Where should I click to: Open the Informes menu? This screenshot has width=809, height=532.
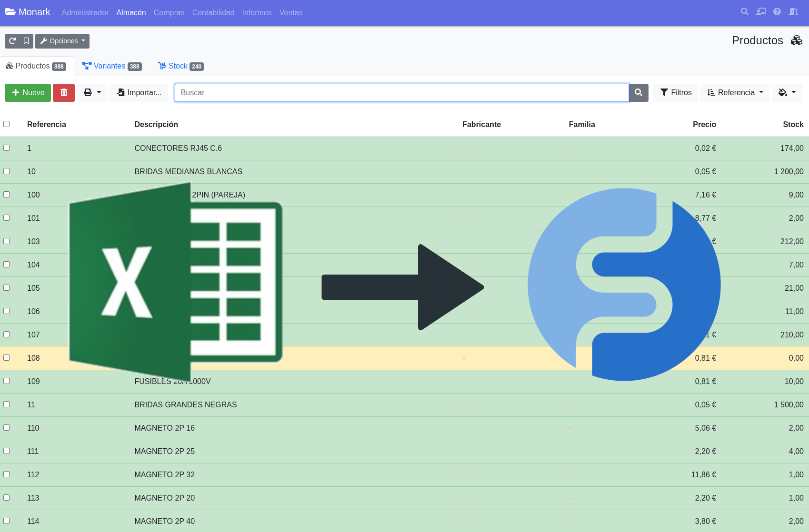click(257, 12)
